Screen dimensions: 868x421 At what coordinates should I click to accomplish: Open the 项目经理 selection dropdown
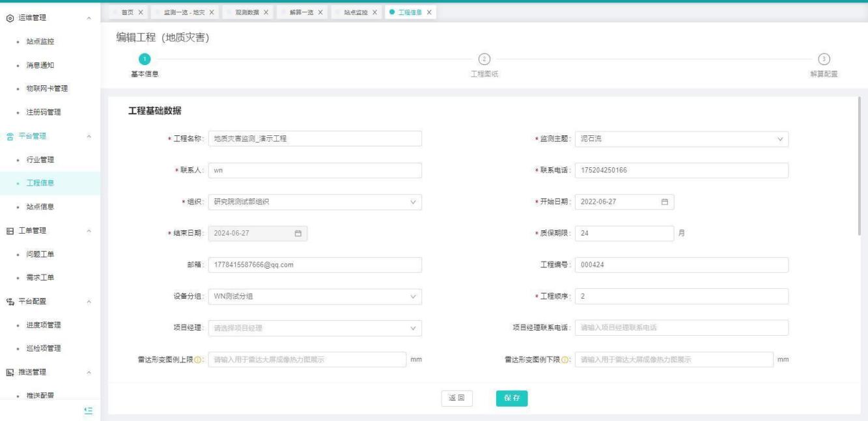tap(315, 328)
